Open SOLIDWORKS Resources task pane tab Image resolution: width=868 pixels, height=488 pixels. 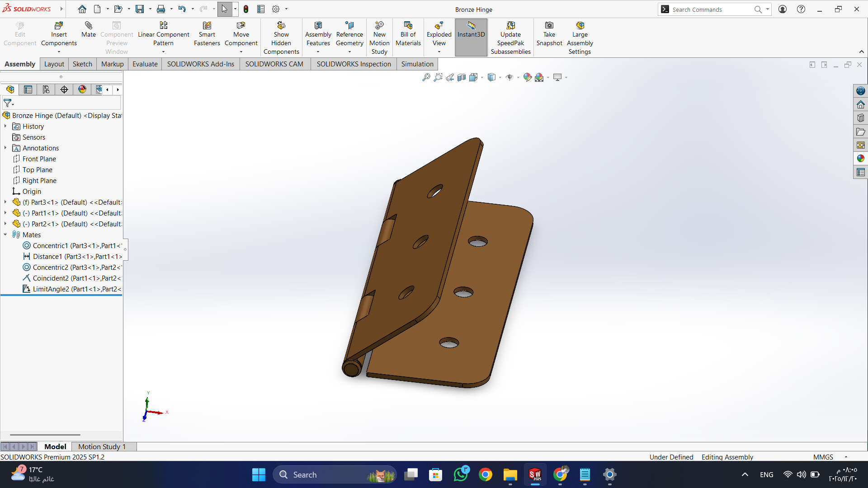coord(860,104)
